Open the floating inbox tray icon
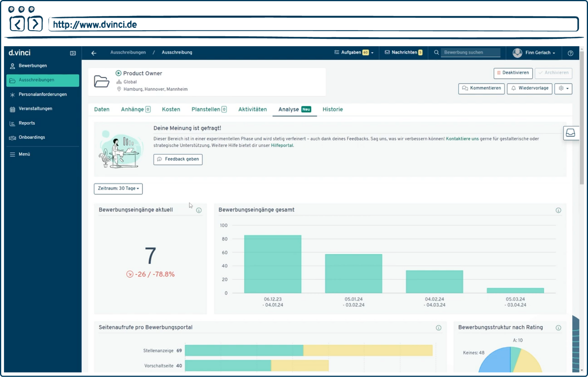The width and height of the screenshot is (588, 377). coord(570,133)
